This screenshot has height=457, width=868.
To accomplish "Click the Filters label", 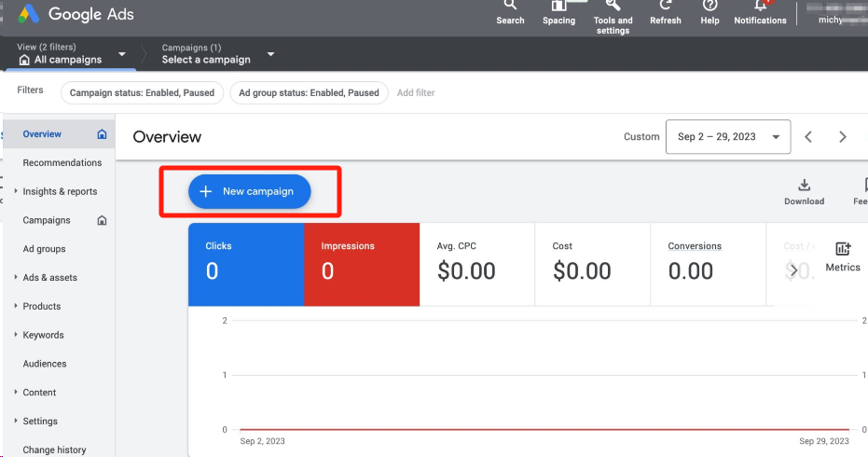I will tap(30, 90).
